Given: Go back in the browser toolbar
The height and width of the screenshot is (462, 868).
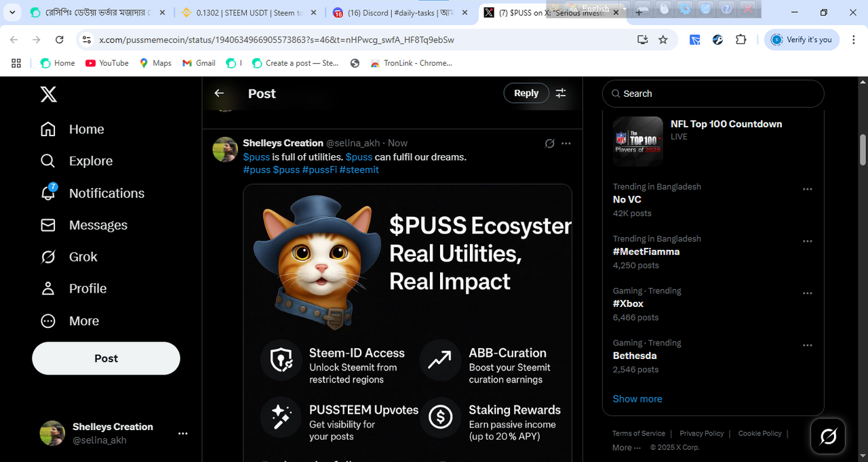Looking at the screenshot, I should tap(14, 40).
